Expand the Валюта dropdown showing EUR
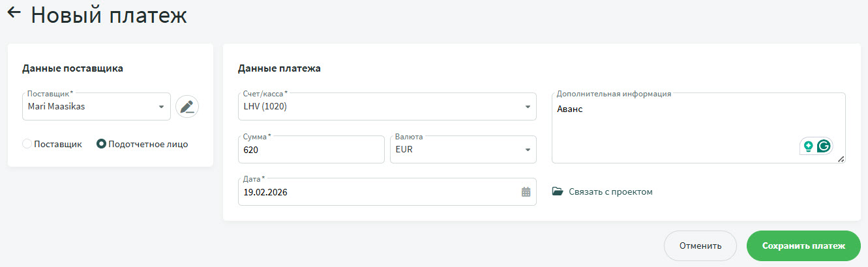 [x=527, y=150]
